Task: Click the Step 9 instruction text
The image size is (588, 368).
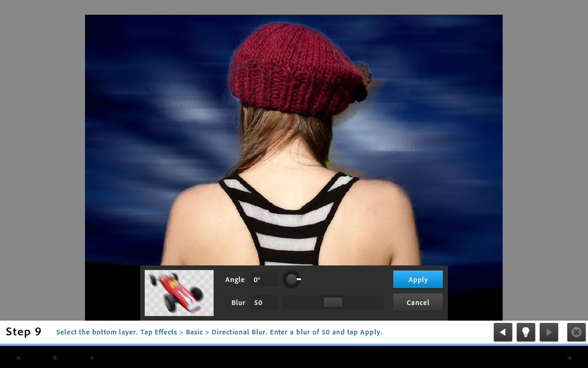Action: 219,332
